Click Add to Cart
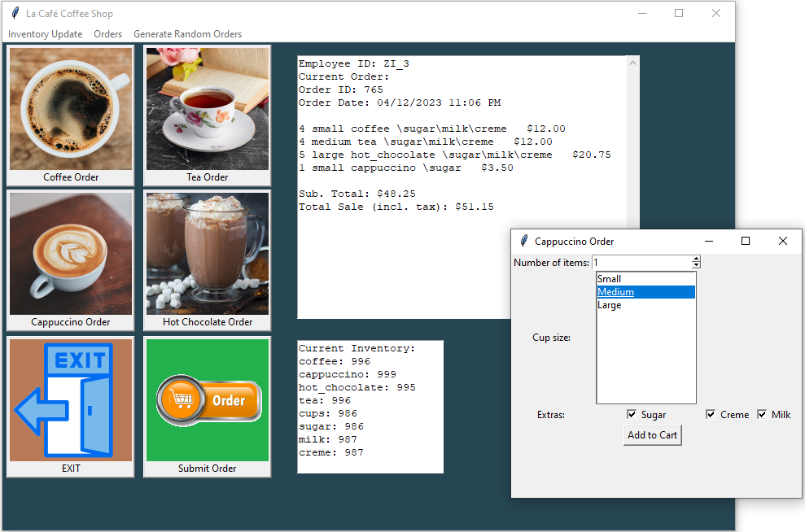This screenshot has height=532, width=805. [x=652, y=434]
